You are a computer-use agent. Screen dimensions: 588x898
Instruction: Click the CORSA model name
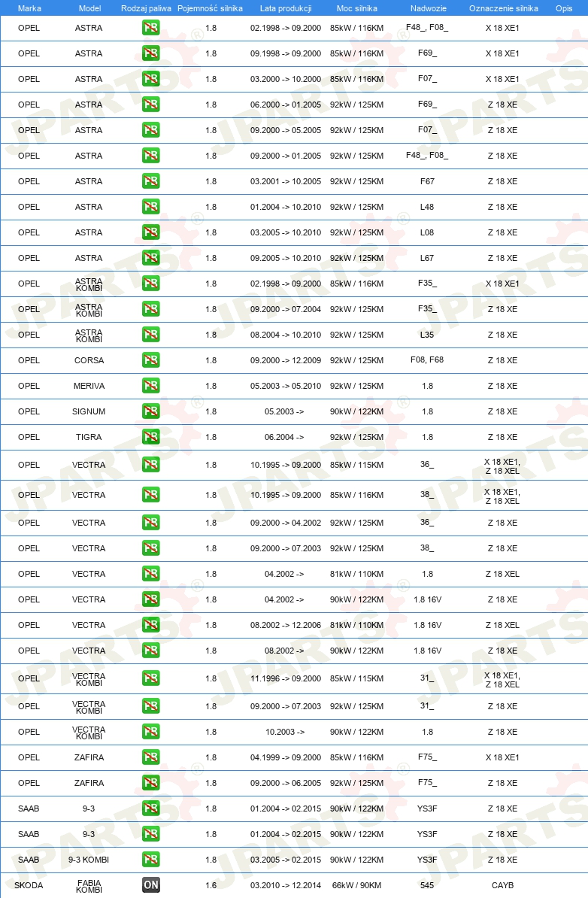[89, 360]
